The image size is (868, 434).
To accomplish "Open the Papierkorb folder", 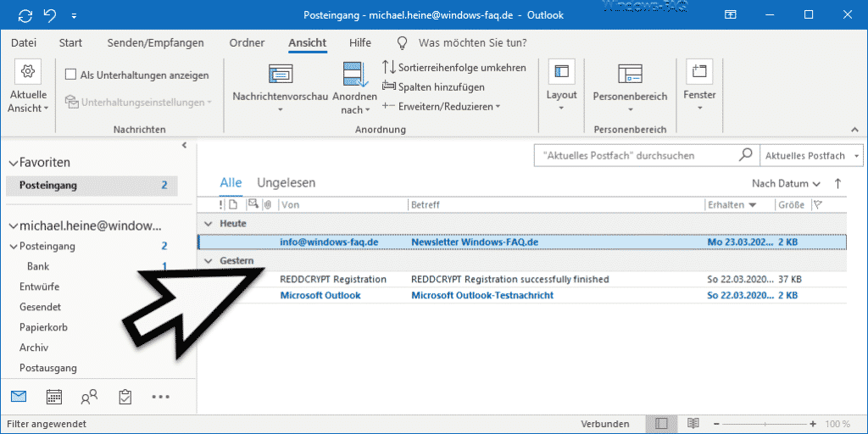I will point(43,327).
